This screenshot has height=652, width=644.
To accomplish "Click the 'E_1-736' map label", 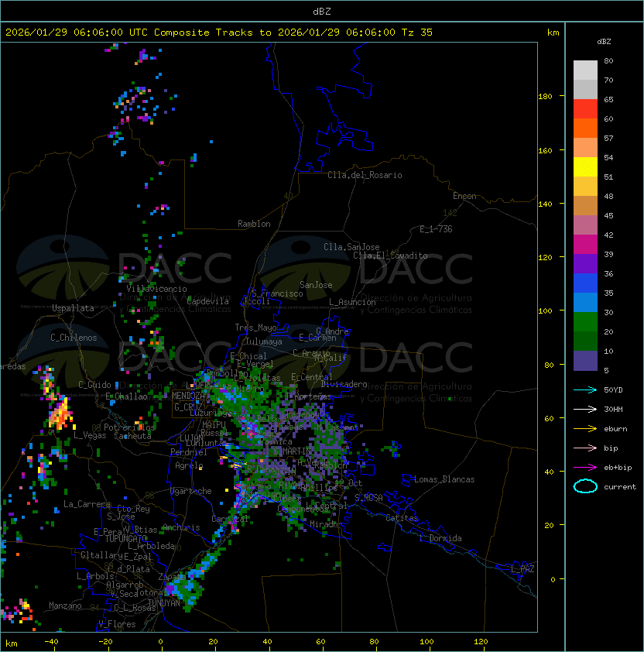I will pyautogui.click(x=436, y=229).
